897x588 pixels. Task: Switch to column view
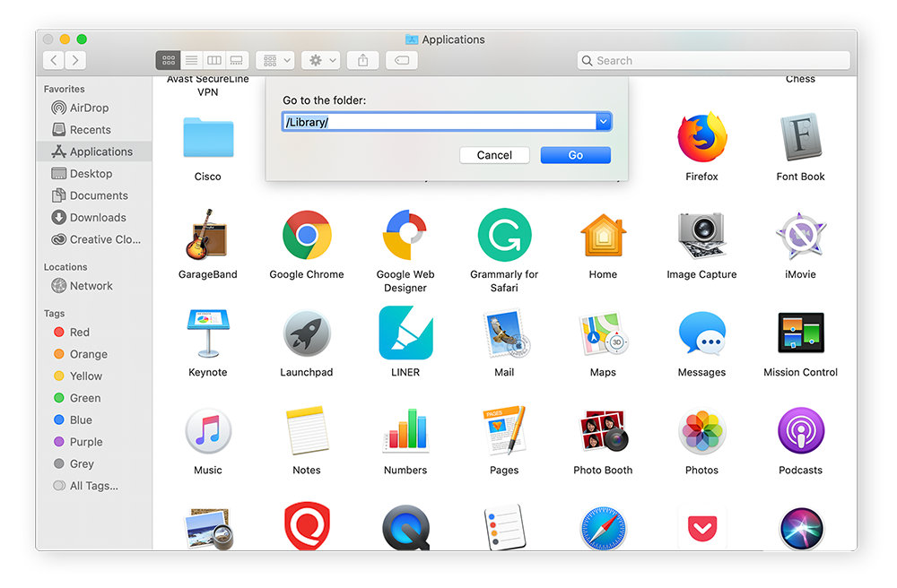coord(213,60)
